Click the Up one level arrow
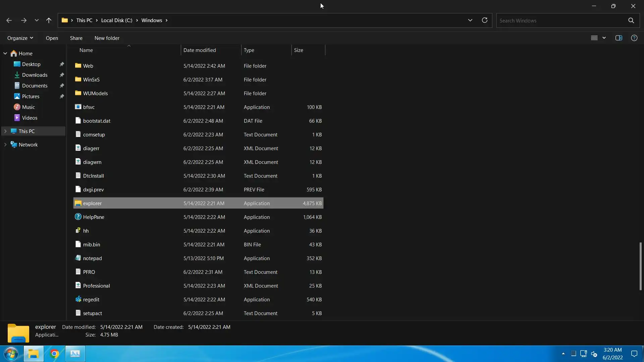Screen dimensions: 644x362 tap(49, 20)
